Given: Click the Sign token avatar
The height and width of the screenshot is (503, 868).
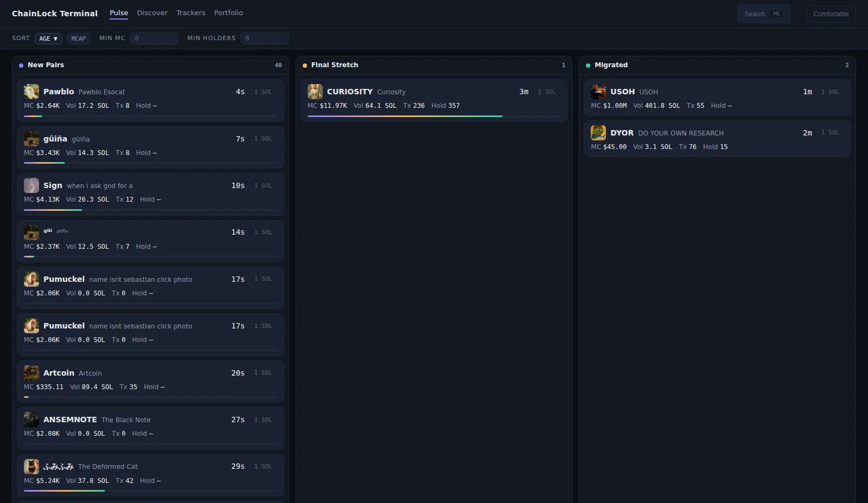Looking at the screenshot, I should click(x=31, y=185).
